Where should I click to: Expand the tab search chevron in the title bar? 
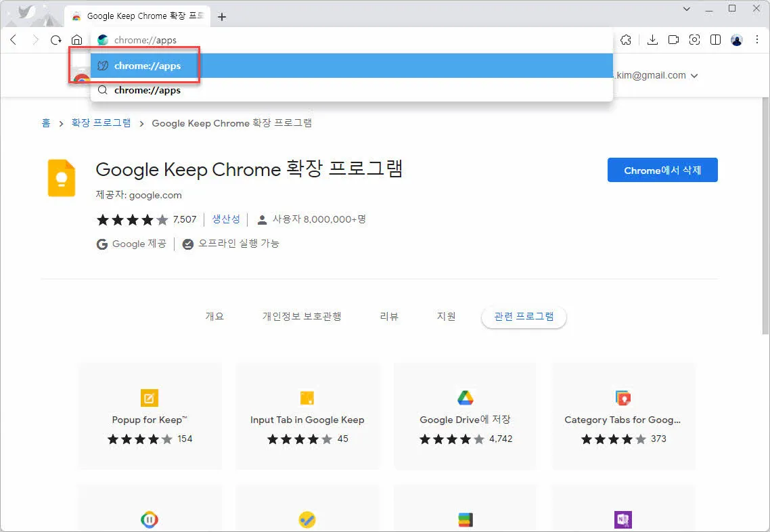point(687,9)
